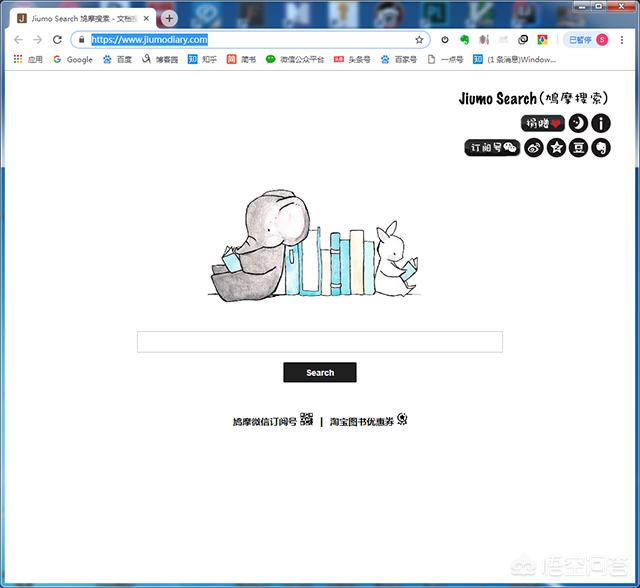Click the colorful translate extension icon
This screenshot has width=640, height=588.
542,40
